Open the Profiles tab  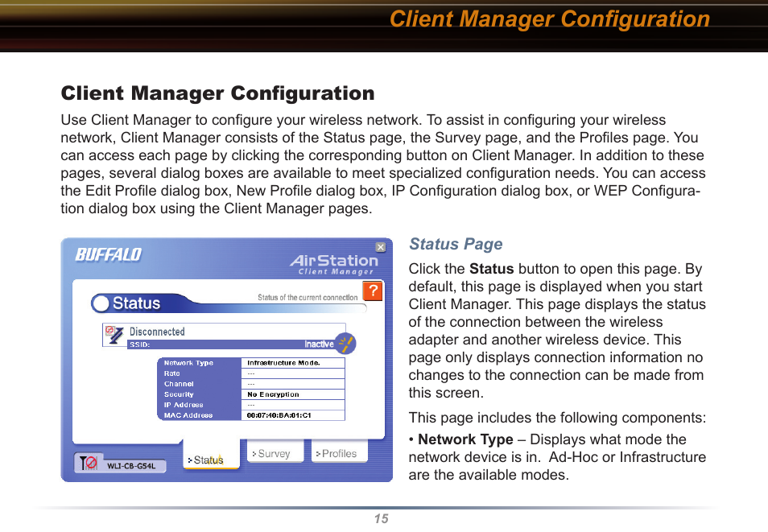pyautogui.click(x=340, y=451)
